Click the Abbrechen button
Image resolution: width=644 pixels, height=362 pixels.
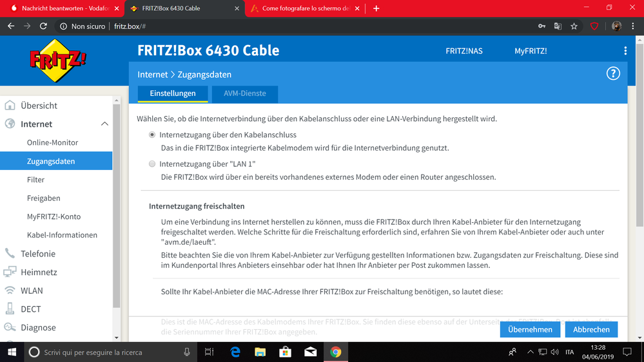tap(591, 330)
